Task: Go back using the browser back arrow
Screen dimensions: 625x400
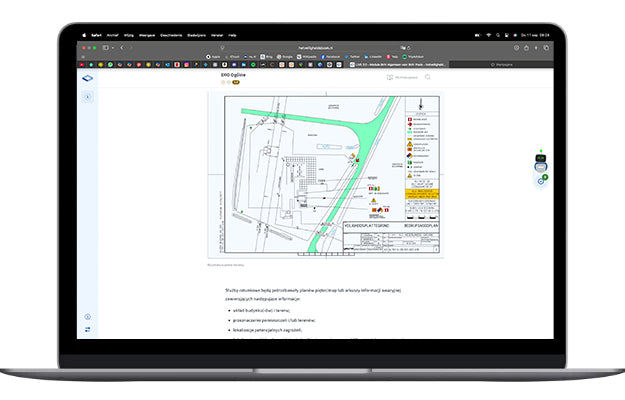Action: click(124, 47)
